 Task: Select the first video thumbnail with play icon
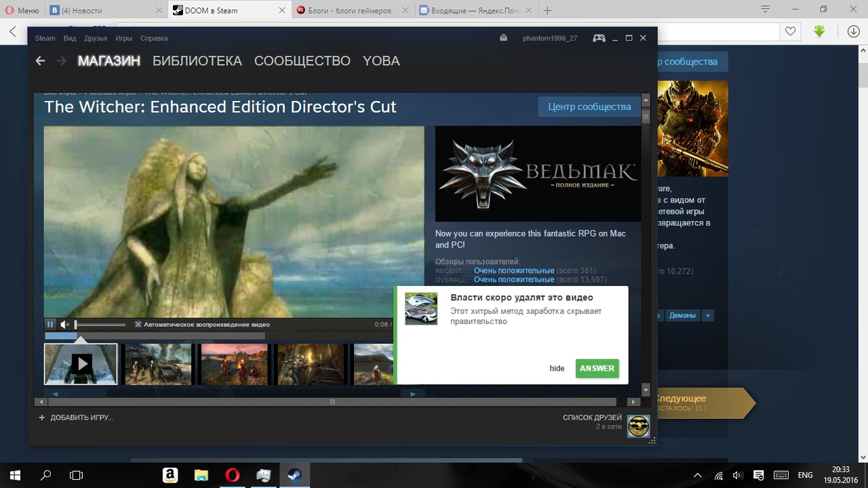click(x=81, y=364)
